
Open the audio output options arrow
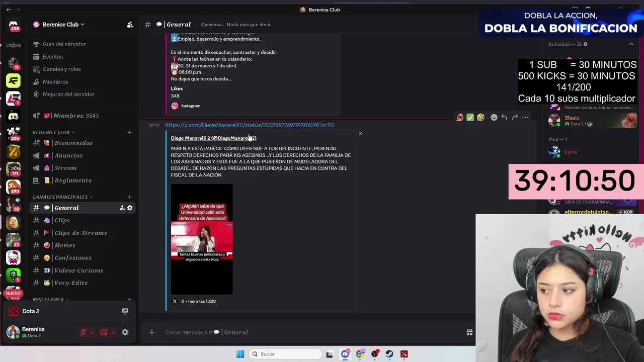[113, 332]
